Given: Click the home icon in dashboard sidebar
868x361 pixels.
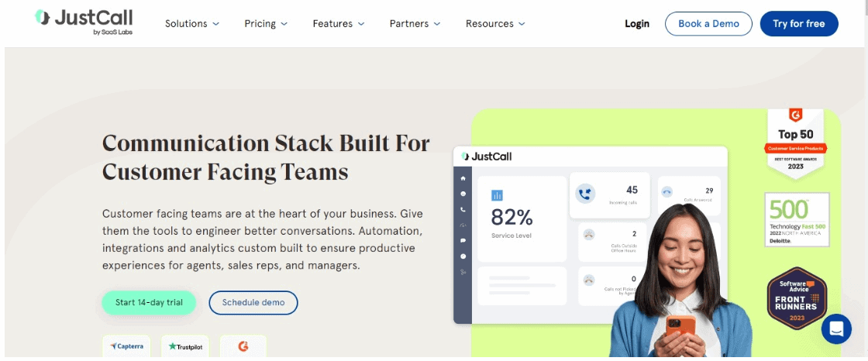Looking at the screenshot, I should tap(463, 178).
